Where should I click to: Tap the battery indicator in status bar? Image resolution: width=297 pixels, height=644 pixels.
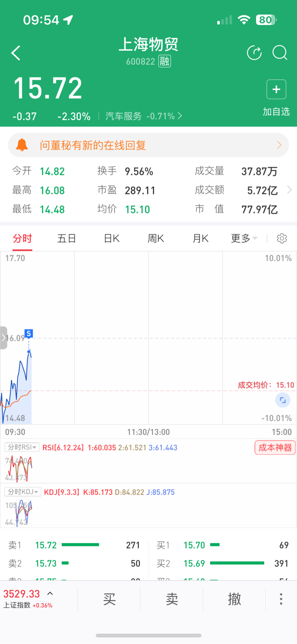pyautogui.click(x=266, y=20)
